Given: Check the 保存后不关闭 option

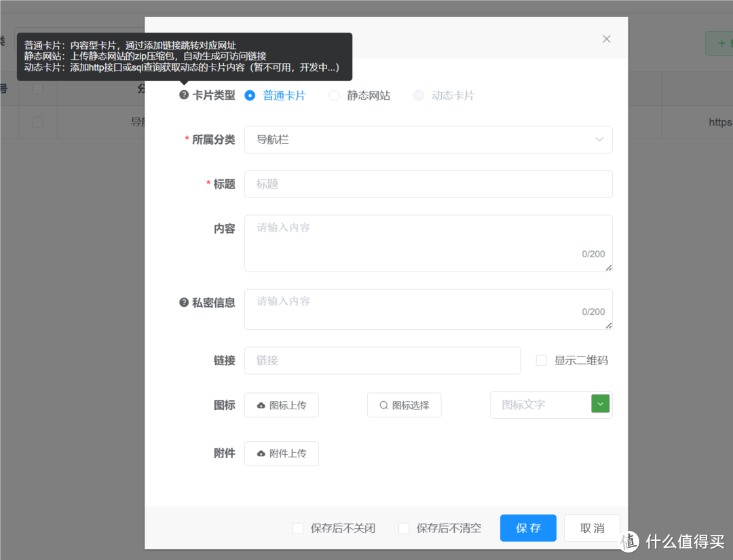Looking at the screenshot, I should coord(297,528).
